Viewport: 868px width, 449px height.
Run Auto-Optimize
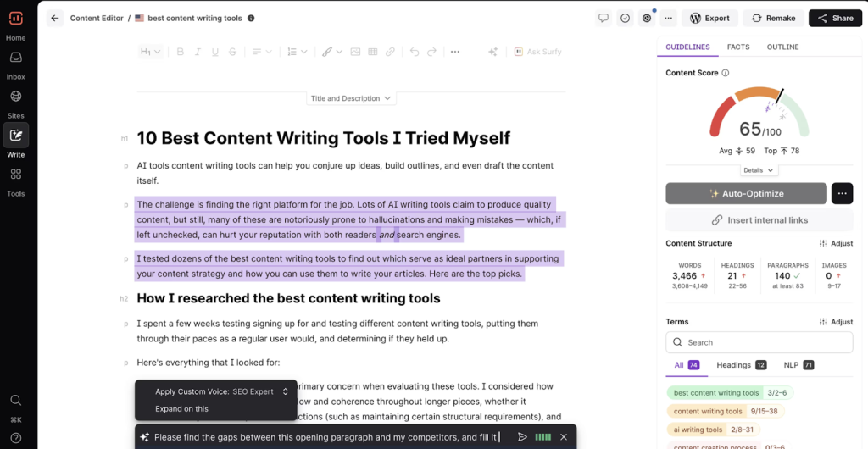(x=746, y=193)
